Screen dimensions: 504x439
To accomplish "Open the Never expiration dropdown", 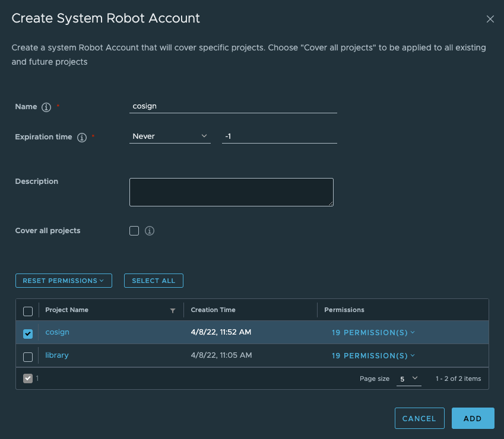I will (x=170, y=136).
